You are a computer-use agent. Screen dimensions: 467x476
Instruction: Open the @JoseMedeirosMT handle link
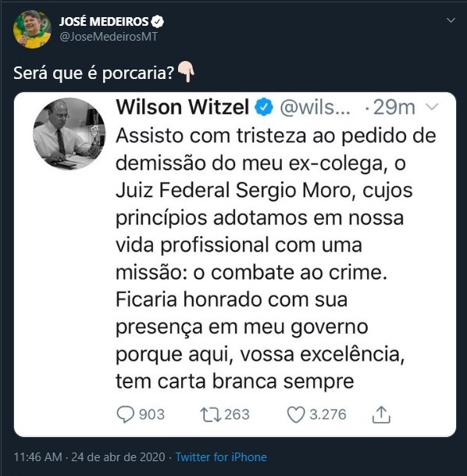[x=109, y=37]
